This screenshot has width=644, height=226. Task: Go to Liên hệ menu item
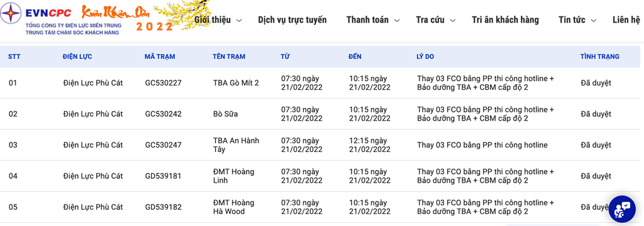[626, 20]
